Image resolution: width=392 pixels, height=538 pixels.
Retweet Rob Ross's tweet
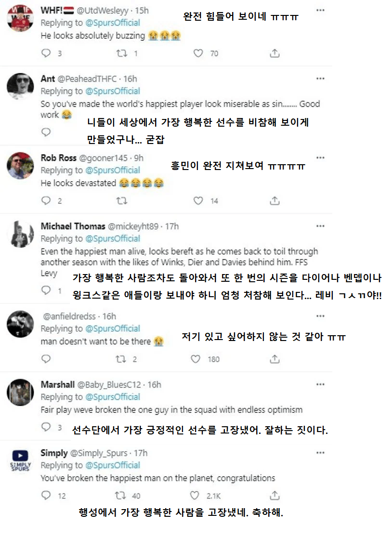click(122, 200)
